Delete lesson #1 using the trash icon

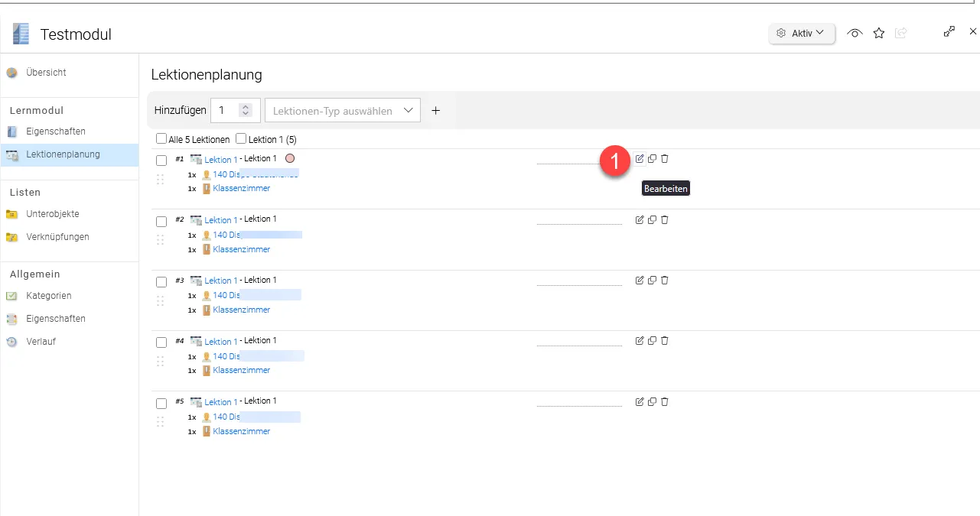tap(664, 159)
